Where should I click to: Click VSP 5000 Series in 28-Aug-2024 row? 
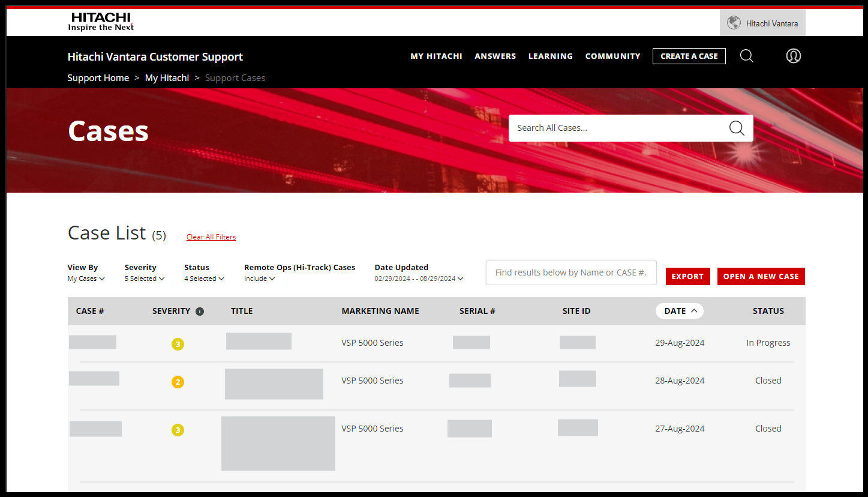click(373, 381)
